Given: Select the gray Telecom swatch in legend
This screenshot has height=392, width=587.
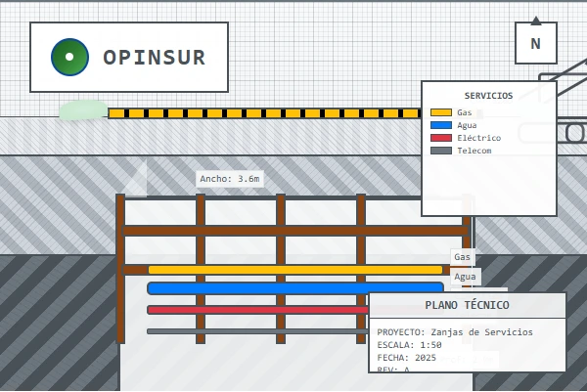Looking at the screenshot, I should pyautogui.click(x=441, y=151).
